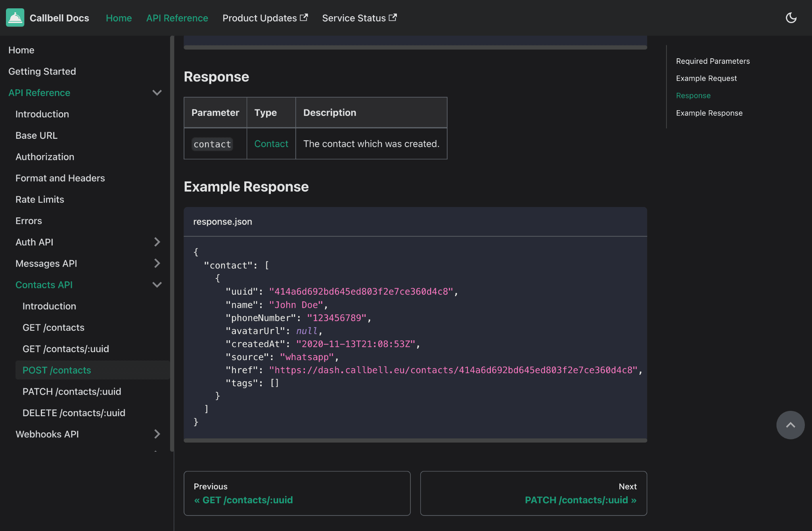Click the Messages API expand arrow icon
This screenshot has width=812, height=531.
click(156, 263)
